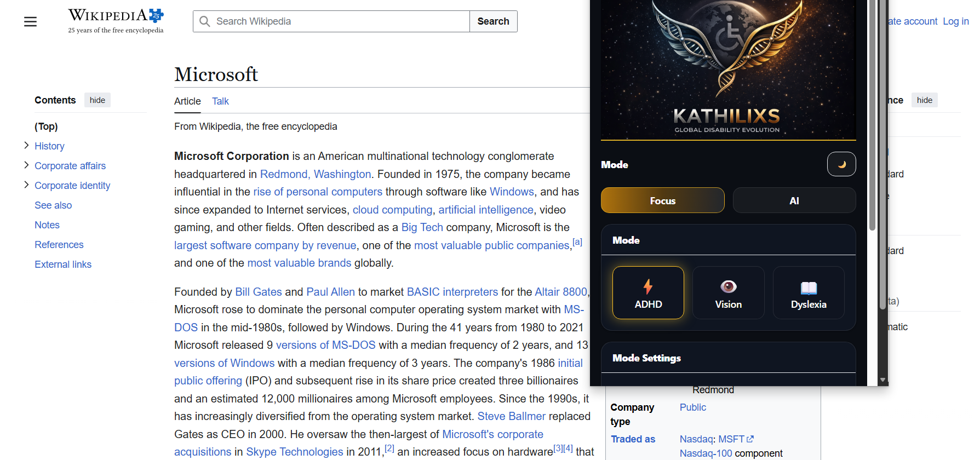This screenshot has width=980, height=460.
Task: Open Redmond, Washington link
Action: click(316, 174)
